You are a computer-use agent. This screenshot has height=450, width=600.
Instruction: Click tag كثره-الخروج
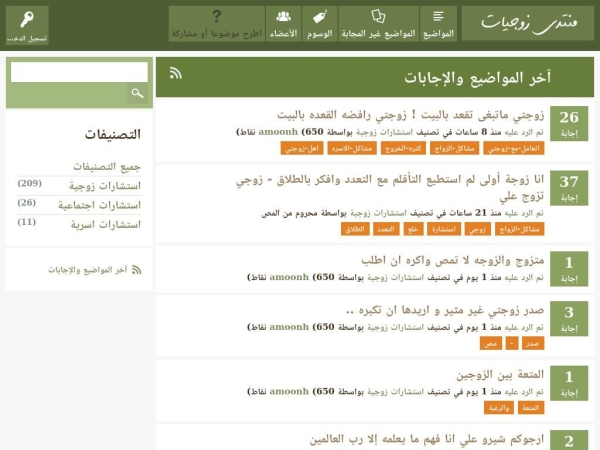[x=403, y=148]
